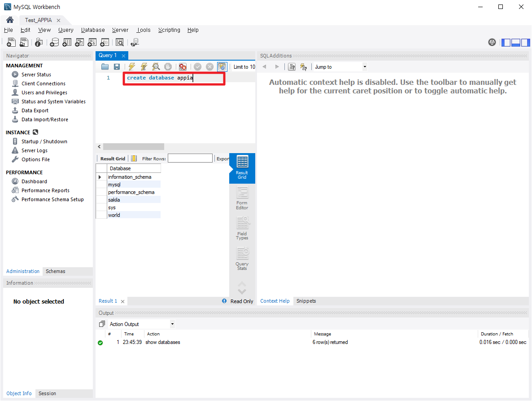Open the Limit to rows dropdown
The height and width of the screenshot is (401, 532).
tap(244, 67)
